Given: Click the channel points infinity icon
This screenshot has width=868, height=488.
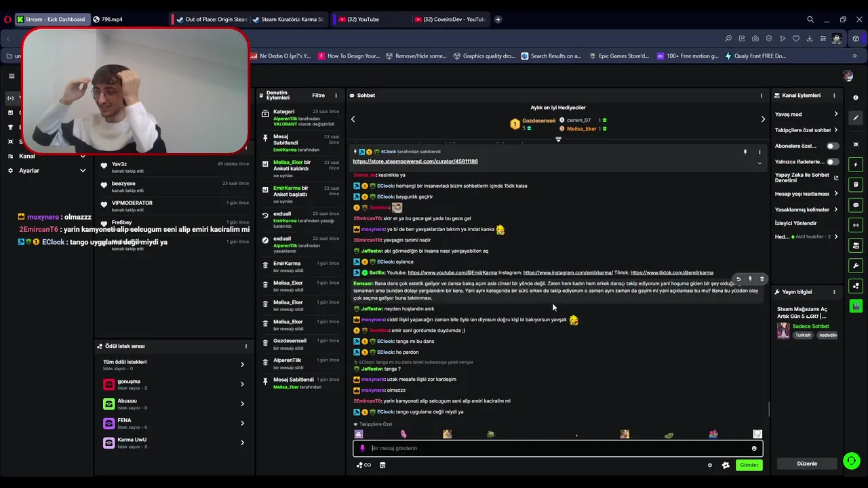Looking at the screenshot, I should pyautogui.click(x=363, y=465).
